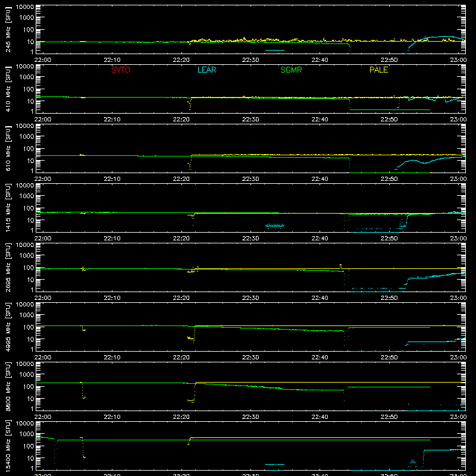Click the red SVTO station legend label
The width and height of the screenshot is (476, 476).
[x=121, y=70]
